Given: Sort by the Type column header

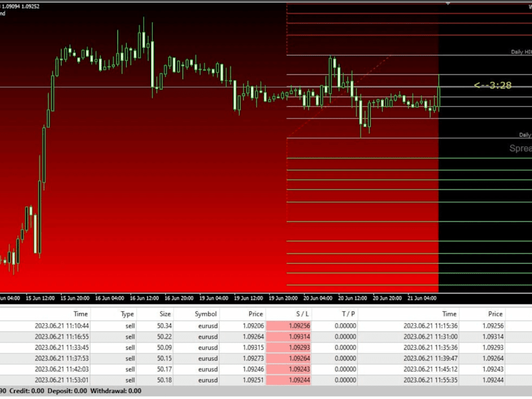Looking at the screenshot, I should point(127,314).
